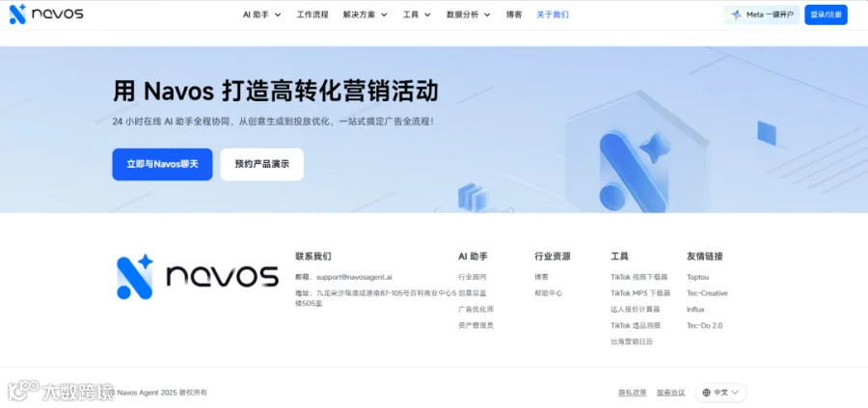Open the Tec-Creative friendly link
Viewport: 868px width, 408px height.
707,293
